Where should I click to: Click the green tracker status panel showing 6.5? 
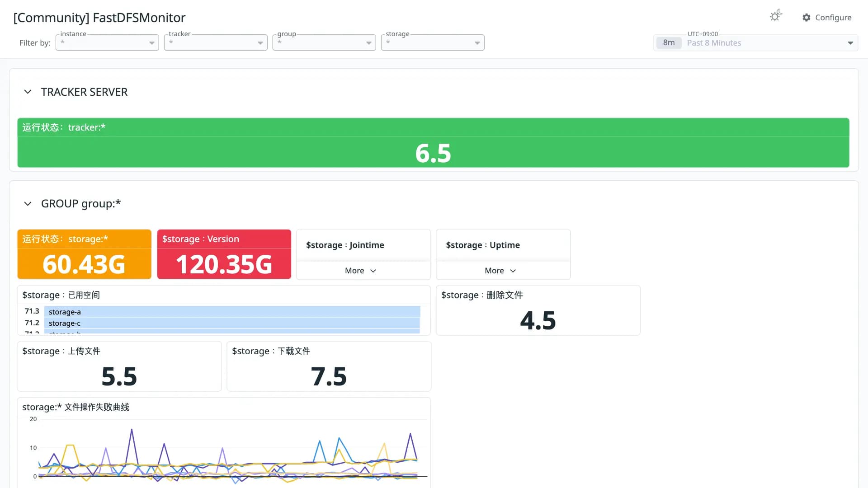coord(433,143)
